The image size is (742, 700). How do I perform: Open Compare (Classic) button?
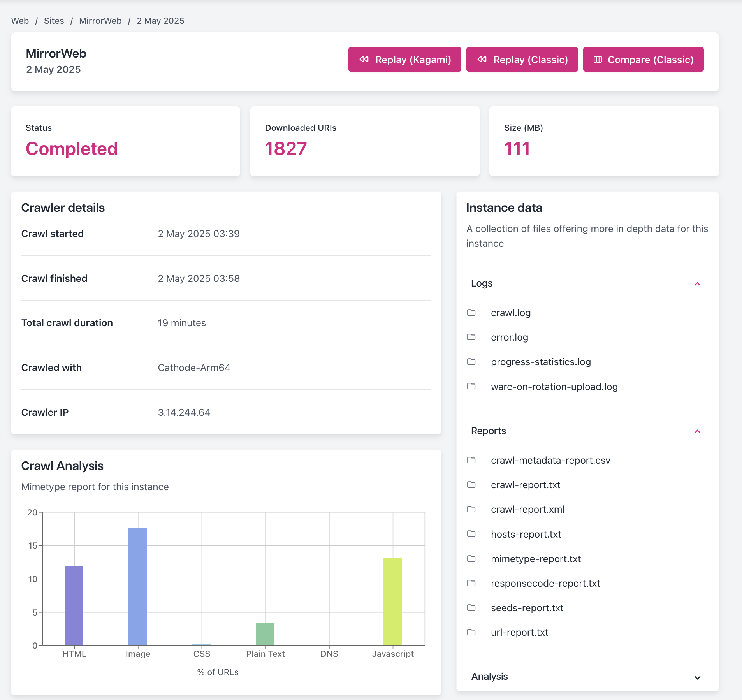click(x=643, y=60)
